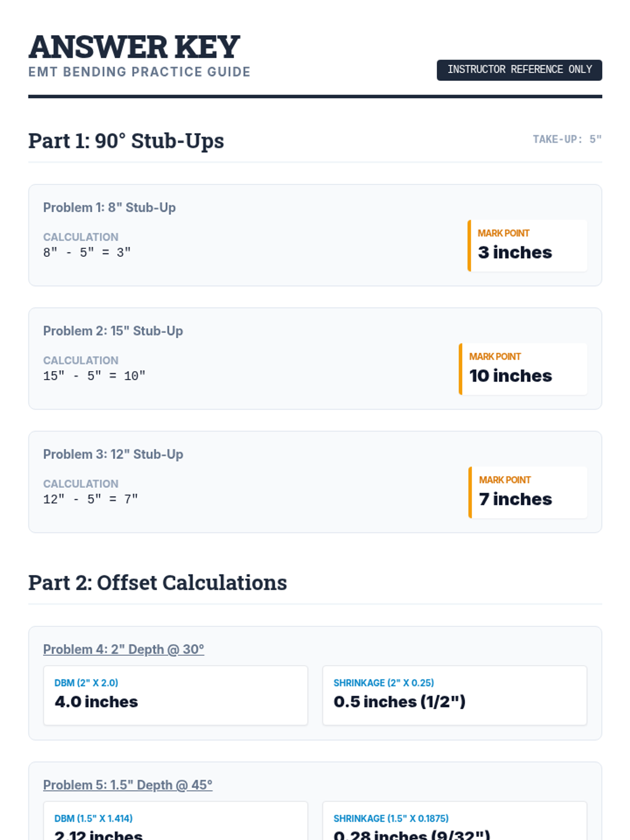The height and width of the screenshot is (840, 630).
Task: Select the Problem 1: 8" Stub-Up heading
Action: click(x=109, y=207)
